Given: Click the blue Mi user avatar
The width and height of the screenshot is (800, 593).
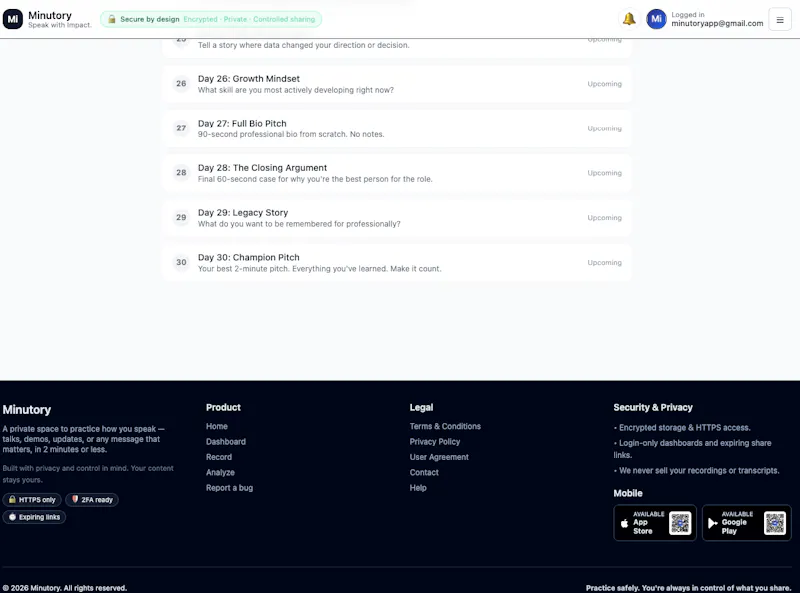Looking at the screenshot, I should tap(656, 19).
